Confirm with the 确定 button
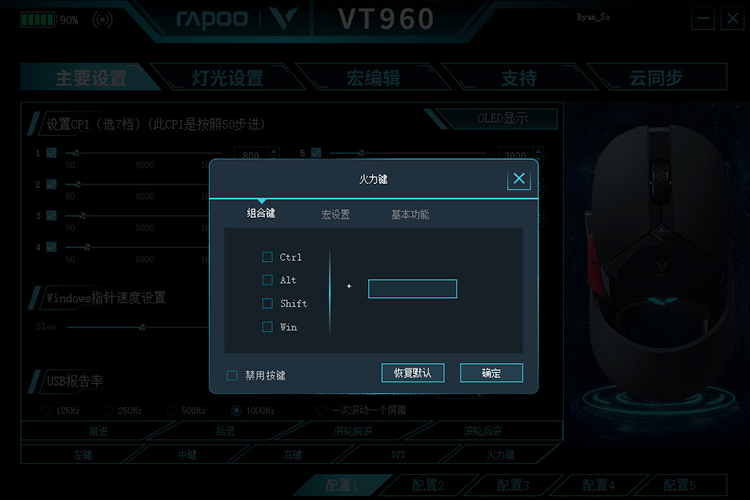Image resolution: width=750 pixels, height=500 pixels. tap(491, 373)
